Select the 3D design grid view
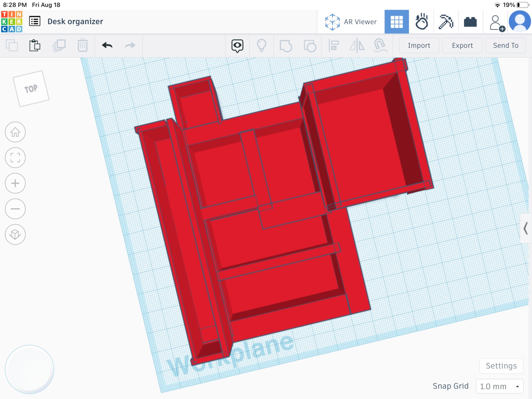The image size is (532, 399). tap(396, 22)
